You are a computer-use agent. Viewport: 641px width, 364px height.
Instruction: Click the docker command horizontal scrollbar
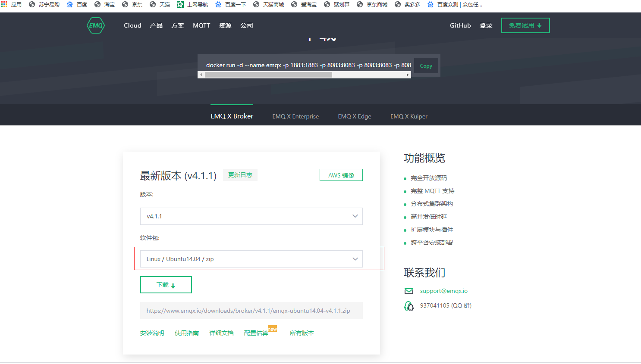[x=268, y=75]
